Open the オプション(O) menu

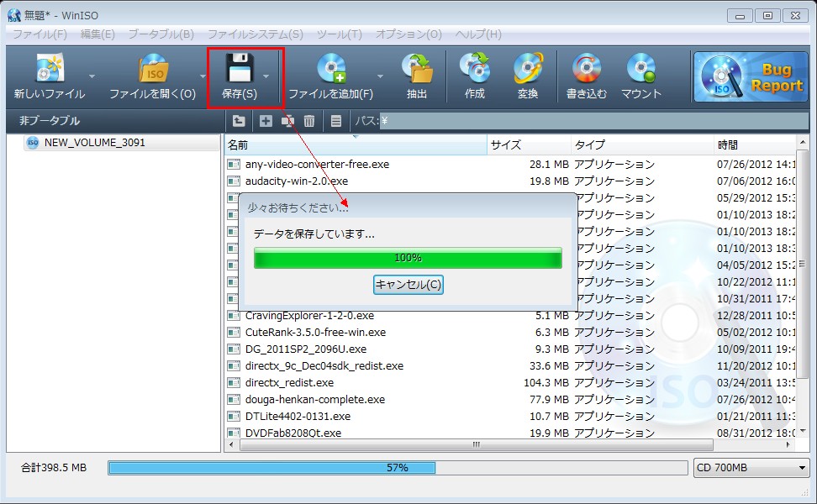click(x=408, y=34)
